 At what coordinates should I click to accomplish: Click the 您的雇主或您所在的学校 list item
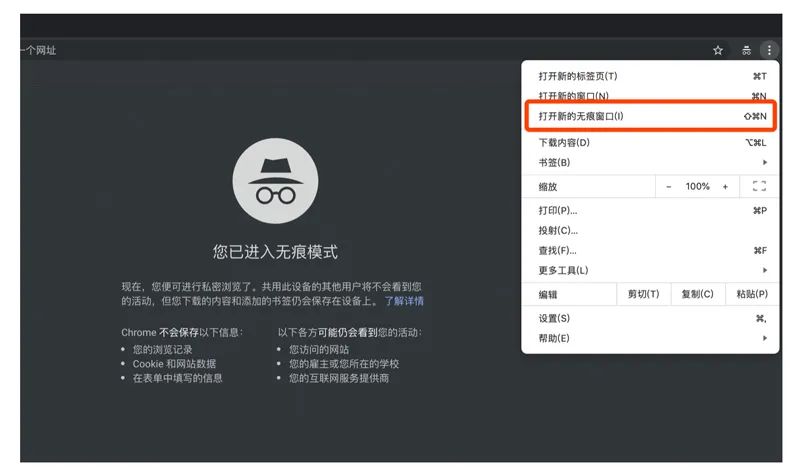[344, 364]
